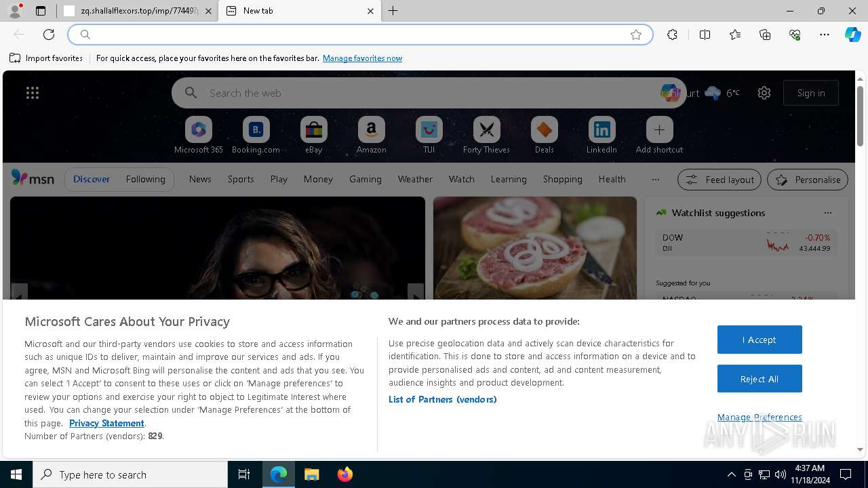Open the Deals shortcut
868x488 pixels.
click(544, 136)
